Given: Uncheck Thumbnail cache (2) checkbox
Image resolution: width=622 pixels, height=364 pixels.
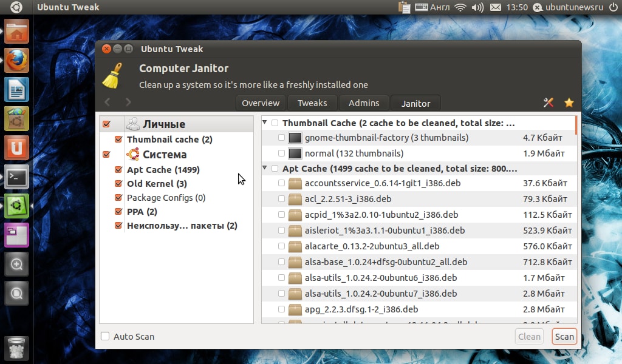Looking at the screenshot, I should coord(118,139).
